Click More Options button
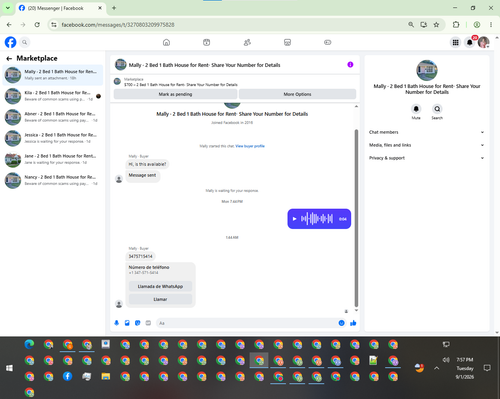Image resolution: width=500 pixels, height=399 pixels. tap(297, 94)
